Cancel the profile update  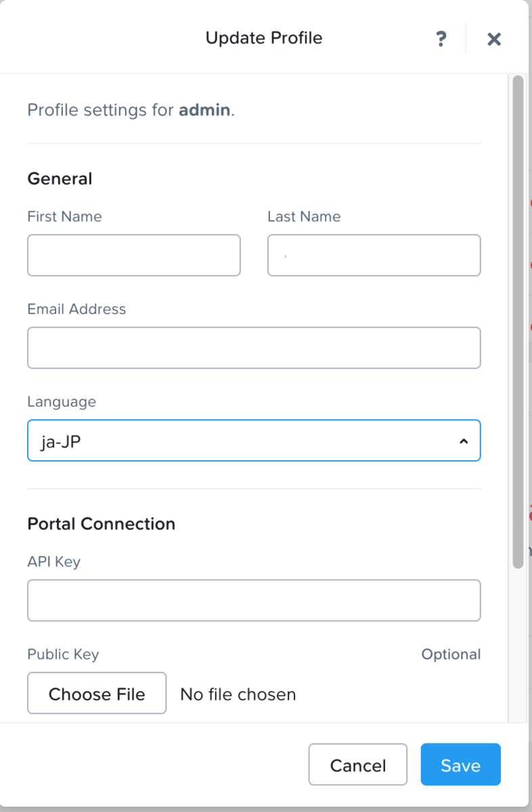tap(357, 765)
